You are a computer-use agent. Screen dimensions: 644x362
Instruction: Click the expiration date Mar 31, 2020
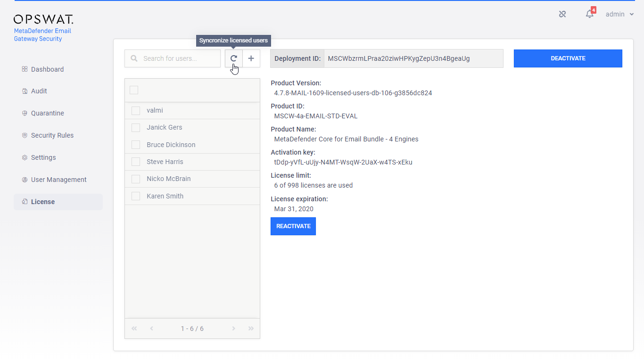(x=294, y=209)
